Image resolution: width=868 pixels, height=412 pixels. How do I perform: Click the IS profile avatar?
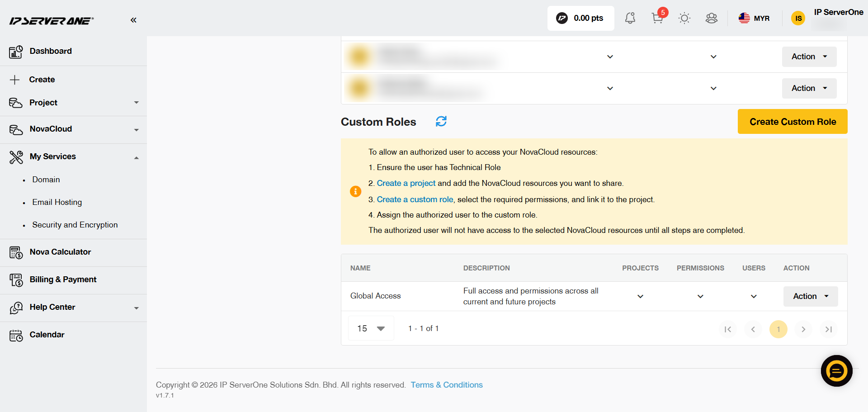798,18
